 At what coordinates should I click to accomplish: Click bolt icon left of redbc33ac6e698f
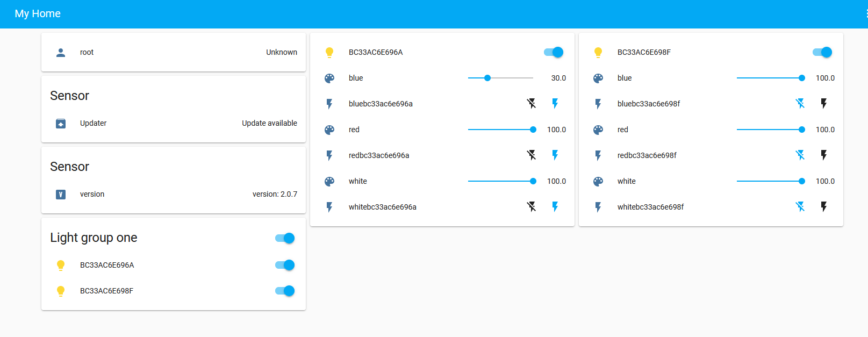[598, 155]
